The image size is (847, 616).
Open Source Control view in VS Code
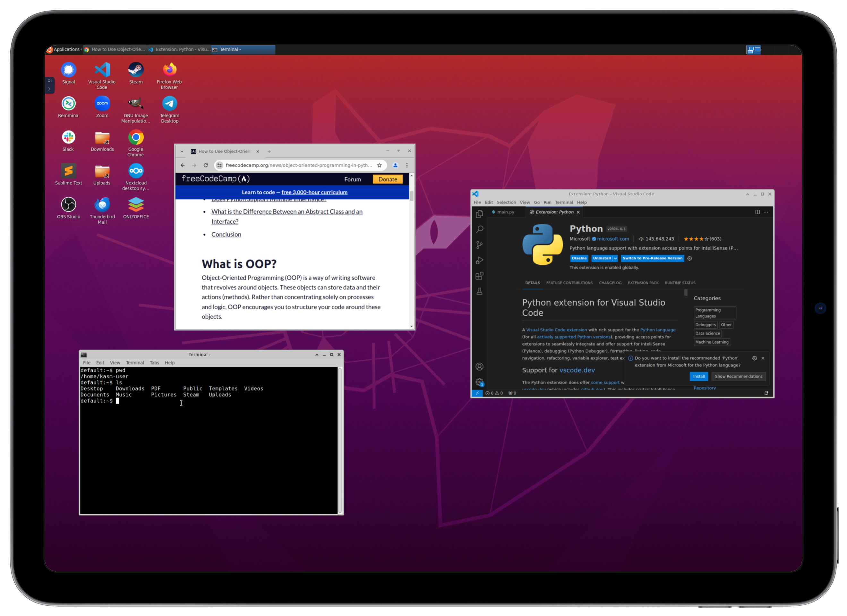pos(480,245)
